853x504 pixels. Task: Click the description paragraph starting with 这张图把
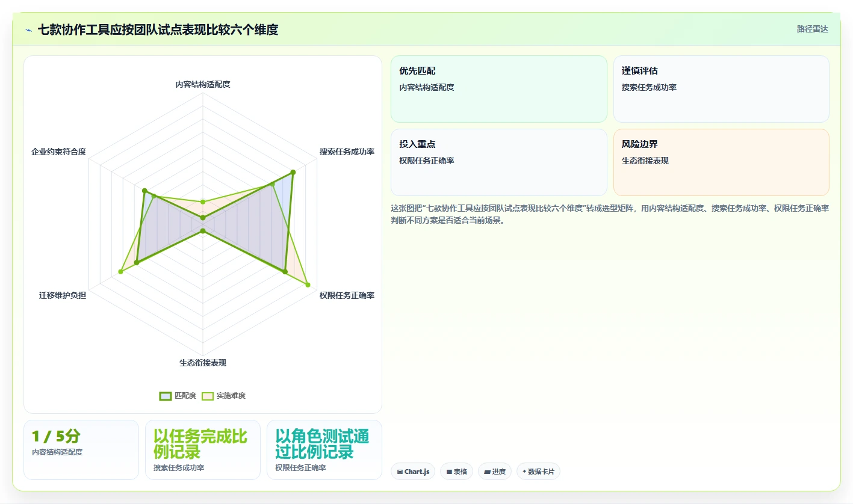pos(610,214)
